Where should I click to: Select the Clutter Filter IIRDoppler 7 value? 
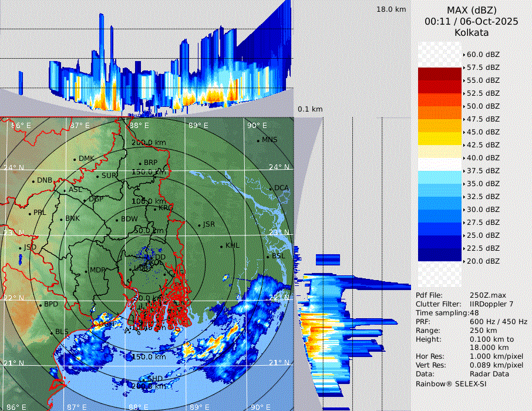pyautogui.click(x=491, y=304)
